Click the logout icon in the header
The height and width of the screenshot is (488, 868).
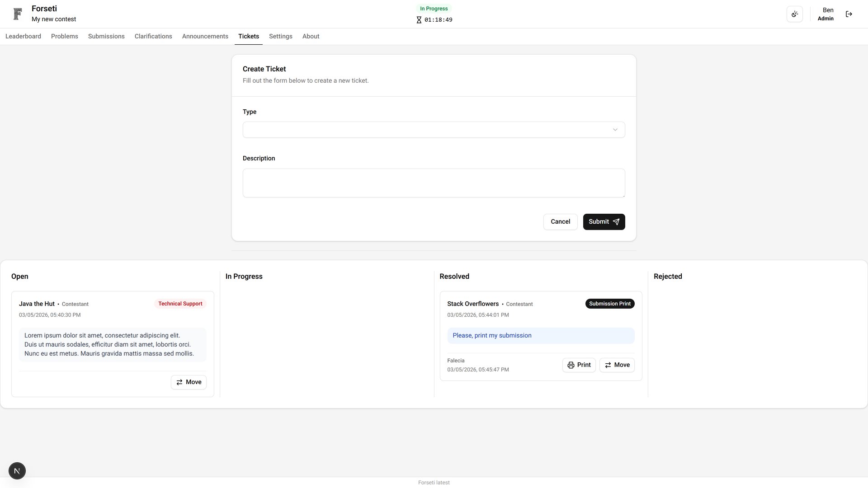pyautogui.click(x=849, y=14)
